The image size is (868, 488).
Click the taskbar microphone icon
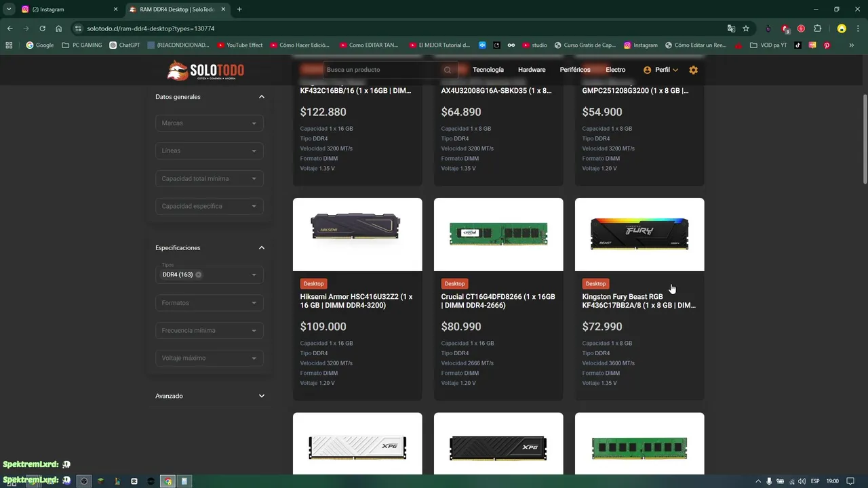point(769,481)
